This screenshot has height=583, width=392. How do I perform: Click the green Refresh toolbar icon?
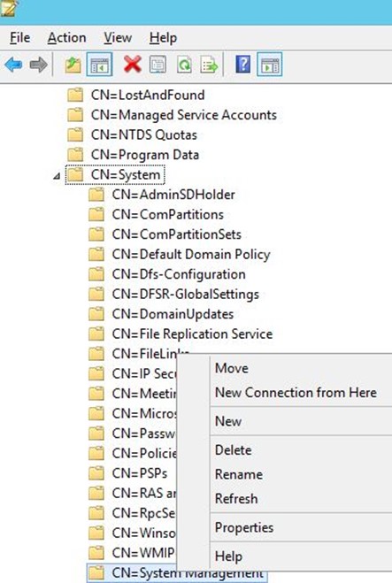tap(184, 65)
